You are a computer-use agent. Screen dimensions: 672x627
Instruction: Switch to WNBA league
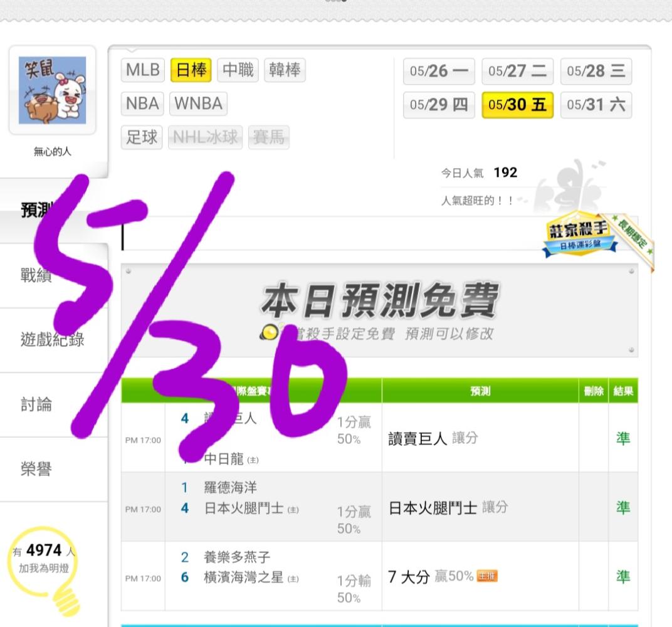199,103
